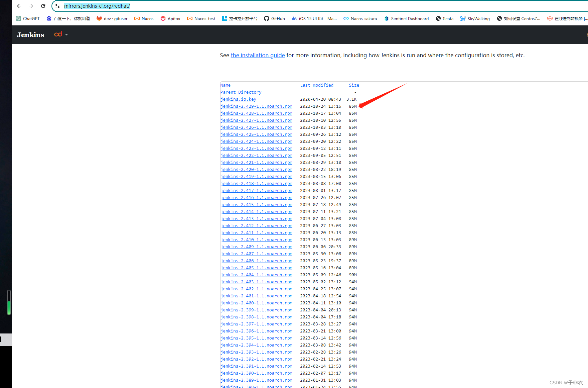Download jenkins-2.420-1.1.noarch.rpm
588x388 pixels.
[x=256, y=170]
